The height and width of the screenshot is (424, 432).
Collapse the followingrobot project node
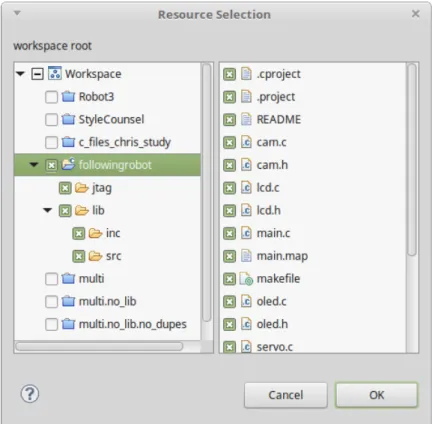click(x=34, y=164)
